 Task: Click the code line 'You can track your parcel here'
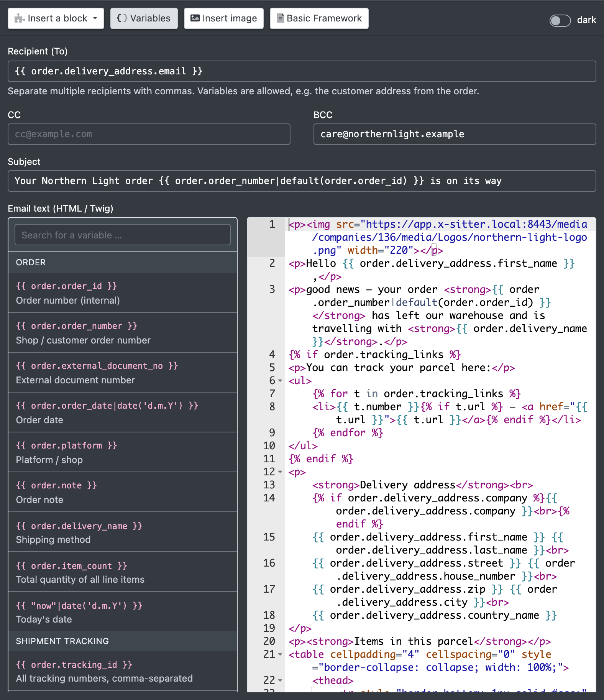click(402, 368)
